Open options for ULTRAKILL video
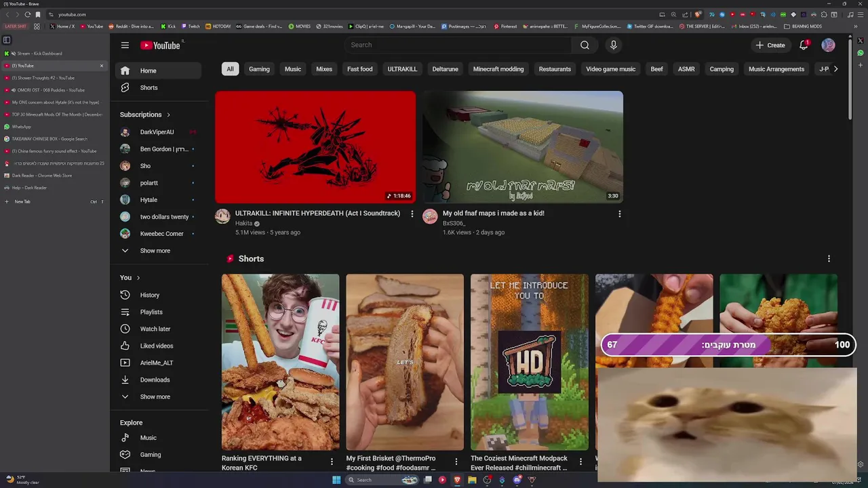The width and height of the screenshot is (868, 488). click(x=412, y=213)
